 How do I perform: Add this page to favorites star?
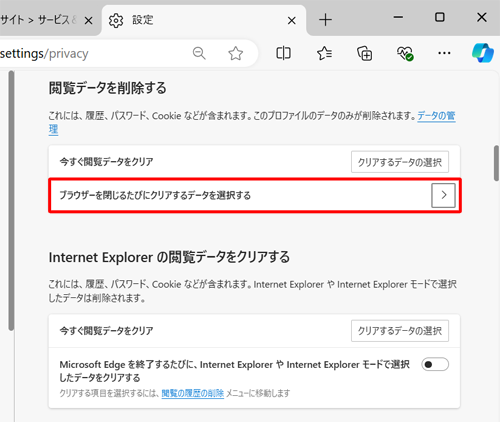[x=235, y=53]
